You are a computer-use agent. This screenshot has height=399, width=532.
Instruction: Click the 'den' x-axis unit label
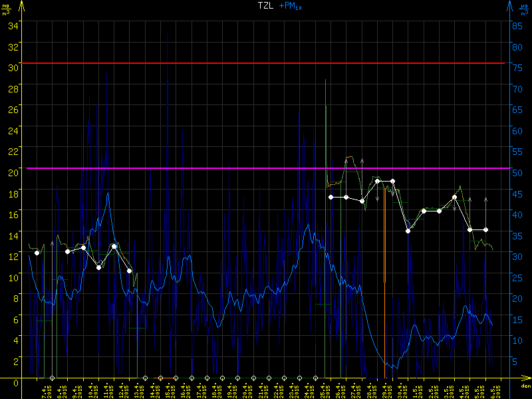point(525,386)
